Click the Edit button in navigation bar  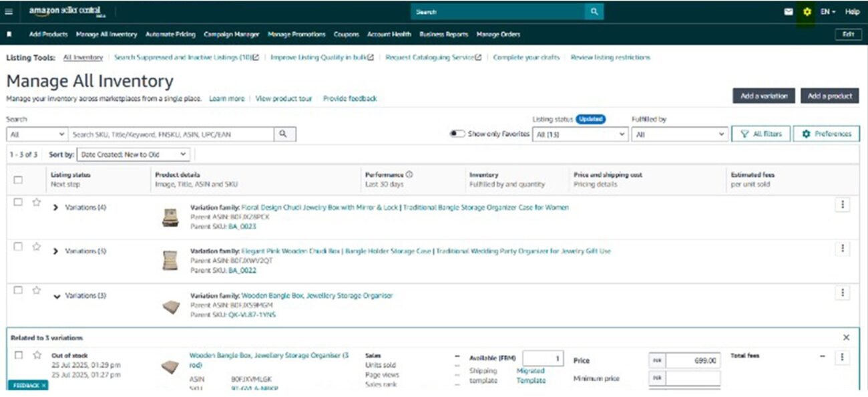pos(848,35)
